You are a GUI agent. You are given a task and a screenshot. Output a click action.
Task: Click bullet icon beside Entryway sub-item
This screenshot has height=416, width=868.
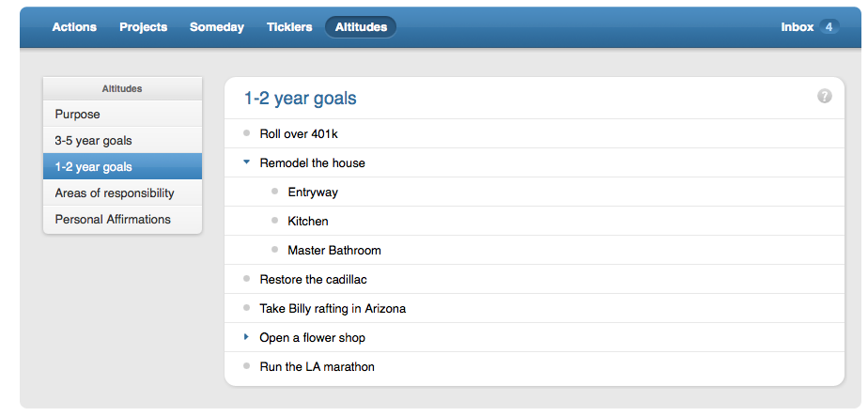[274, 192]
